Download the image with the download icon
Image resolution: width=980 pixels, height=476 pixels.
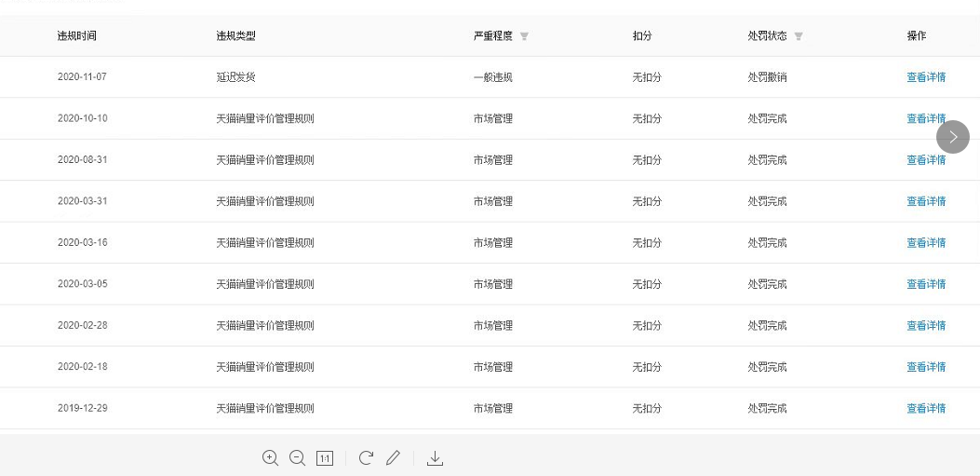click(x=435, y=458)
